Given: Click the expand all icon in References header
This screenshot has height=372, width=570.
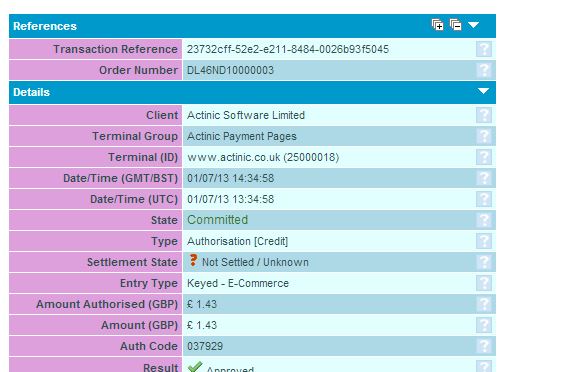Looking at the screenshot, I should point(437,25).
